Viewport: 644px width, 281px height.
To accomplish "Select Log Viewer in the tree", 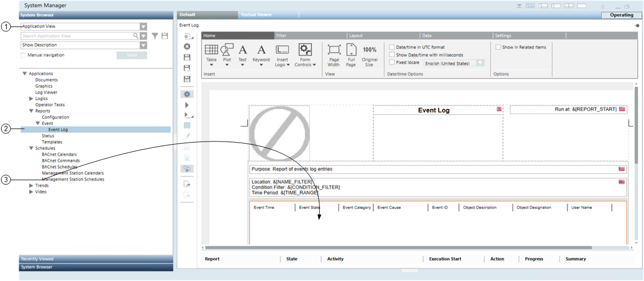I will [46, 93].
